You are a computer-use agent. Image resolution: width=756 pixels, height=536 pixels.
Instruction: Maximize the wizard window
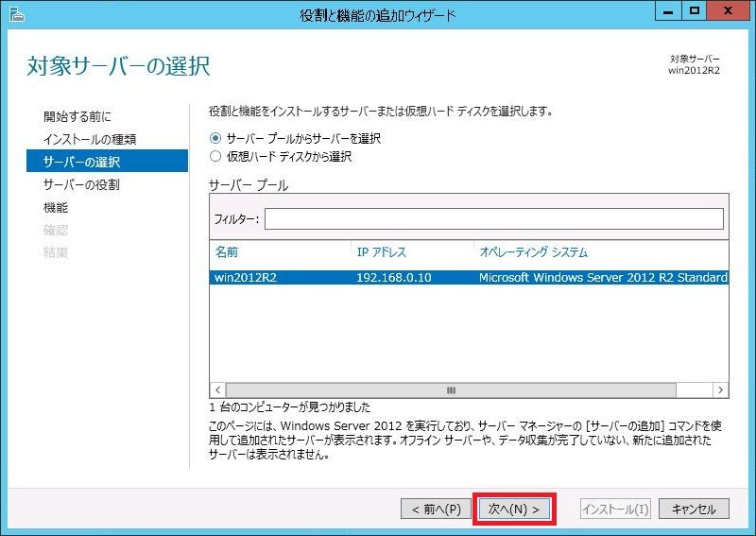point(695,11)
